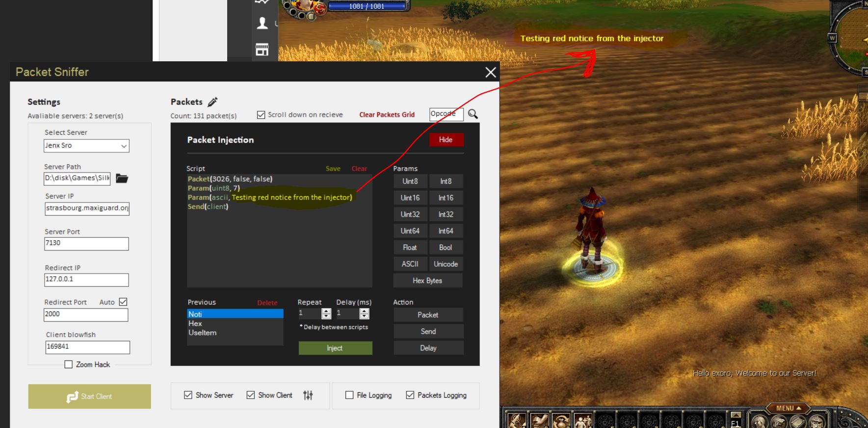Click the pencil icon next to Packets
Image resolution: width=868 pixels, height=428 pixels.
point(212,102)
